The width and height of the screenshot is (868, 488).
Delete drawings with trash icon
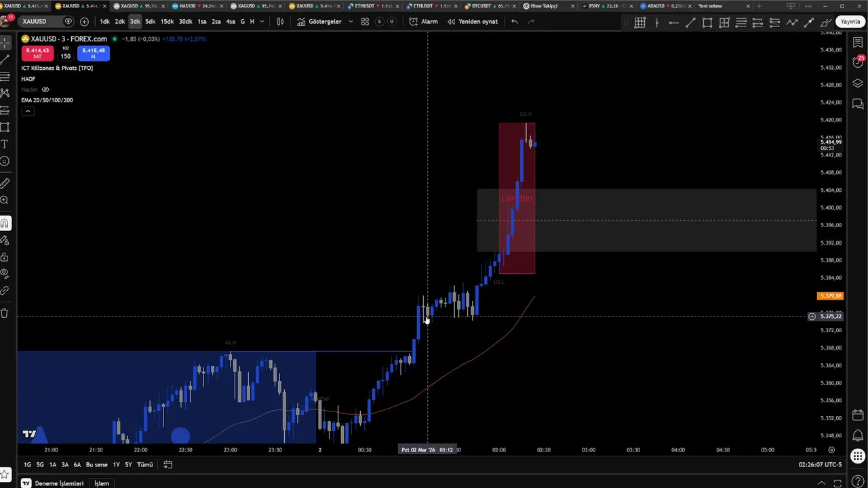pos(5,312)
